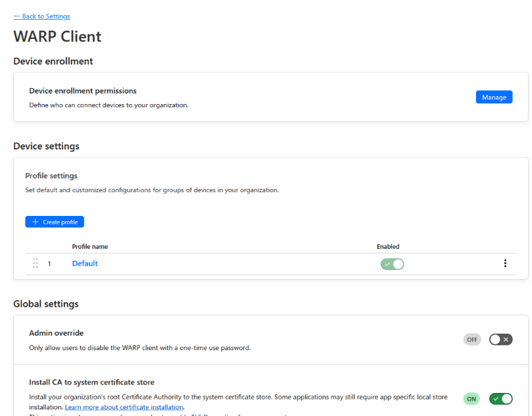Screen dimensions: 532x416
Task: Click the Device settings section heading
Action: coord(47,146)
